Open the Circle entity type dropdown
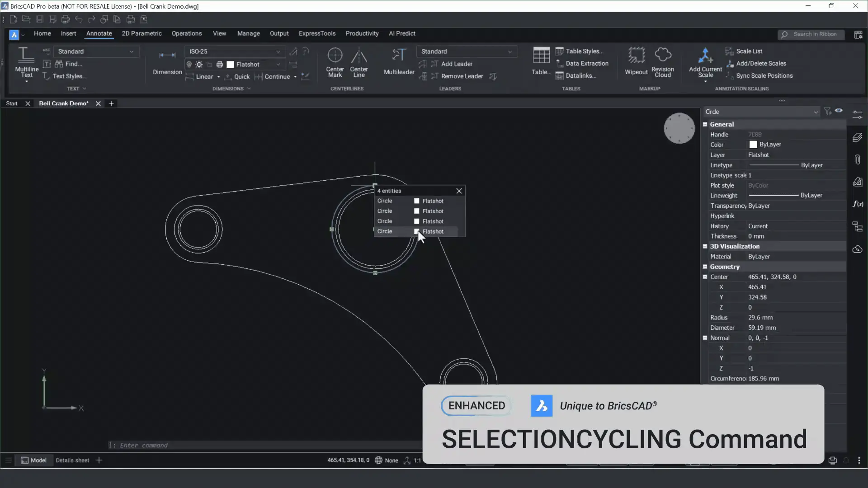868x488 pixels. pyautogui.click(x=816, y=112)
